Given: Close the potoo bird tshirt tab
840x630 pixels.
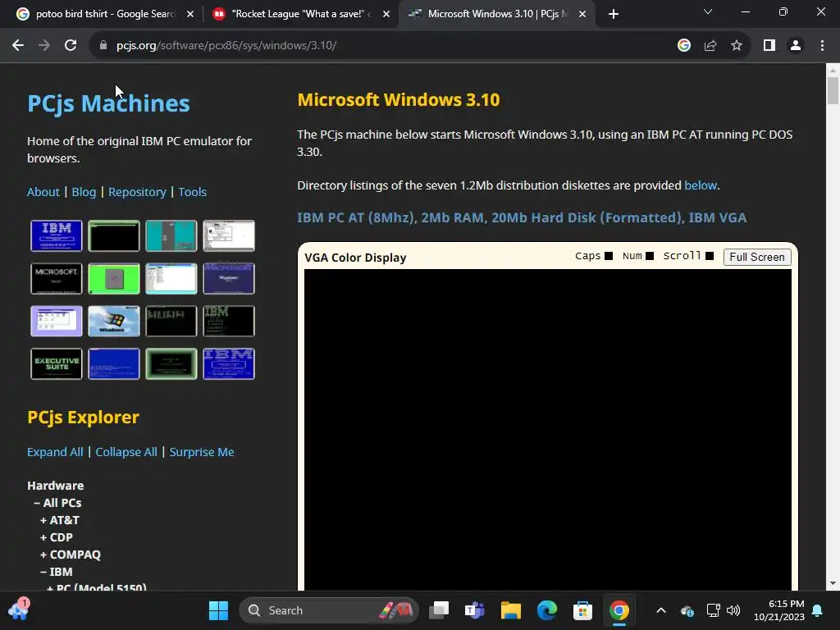Looking at the screenshot, I should 190,14.
